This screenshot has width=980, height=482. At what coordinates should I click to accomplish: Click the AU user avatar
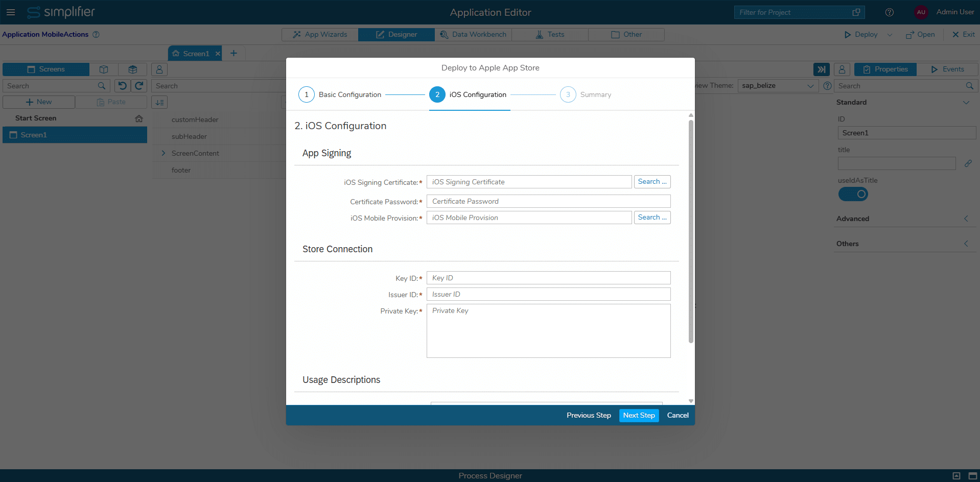tap(921, 12)
